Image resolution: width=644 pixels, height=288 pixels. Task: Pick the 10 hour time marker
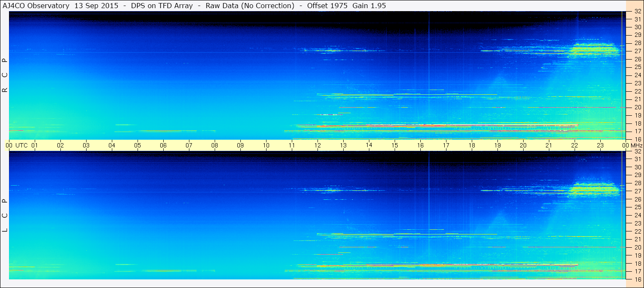click(266, 145)
